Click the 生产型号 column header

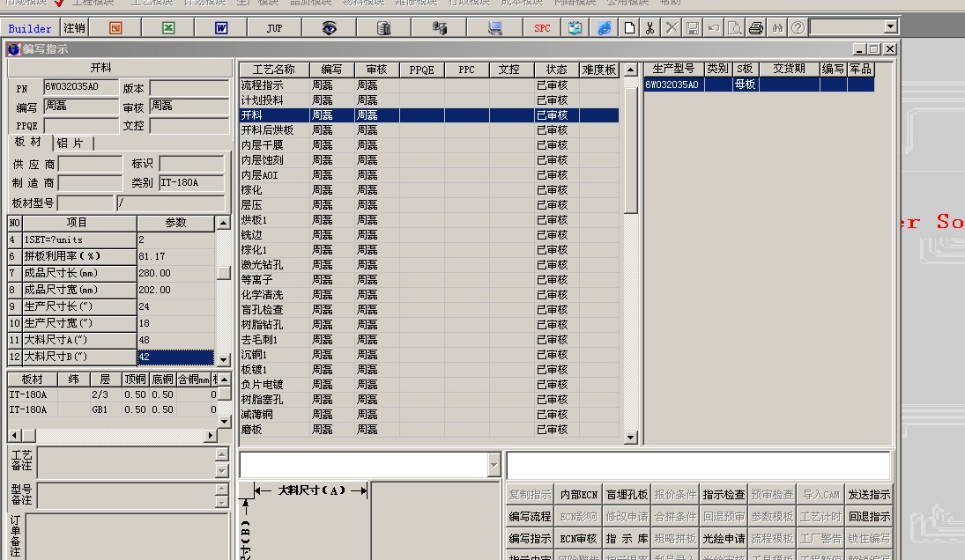point(674,69)
